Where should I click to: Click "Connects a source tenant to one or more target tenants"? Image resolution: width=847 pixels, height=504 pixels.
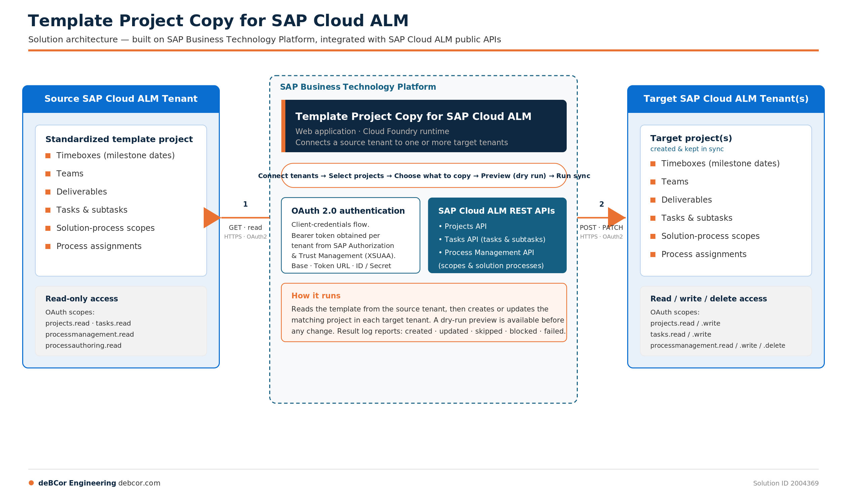(x=402, y=143)
